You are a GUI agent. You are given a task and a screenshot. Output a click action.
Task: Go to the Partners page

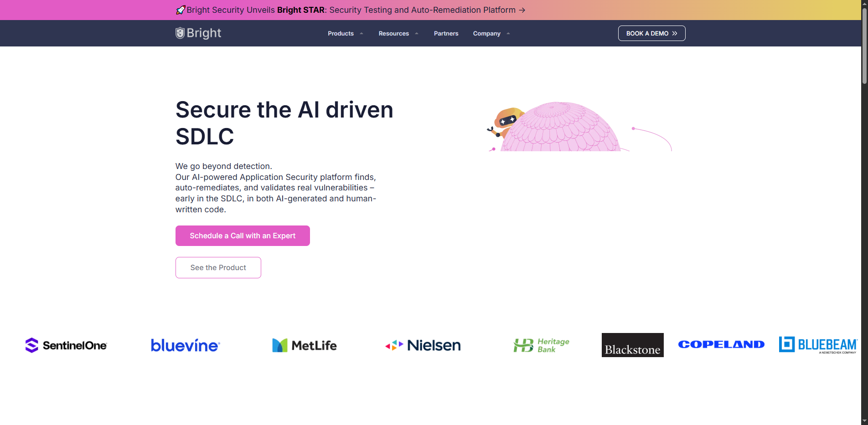[446, 33]
